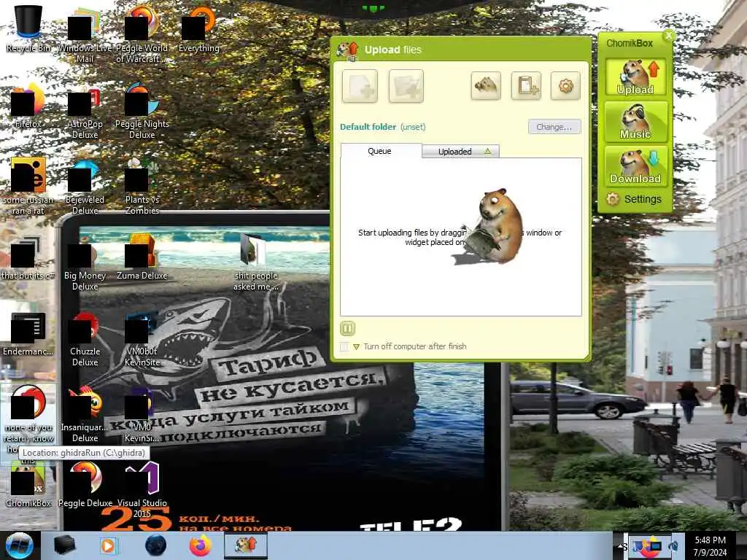Close the ChomikBox widget
The image size is (747, 560).
coord(669,35)
